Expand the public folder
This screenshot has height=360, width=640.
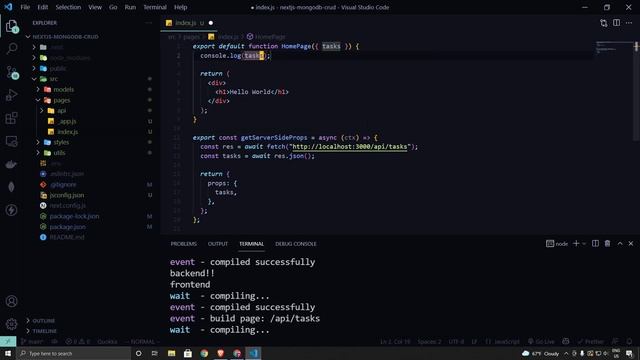[58, 69]
